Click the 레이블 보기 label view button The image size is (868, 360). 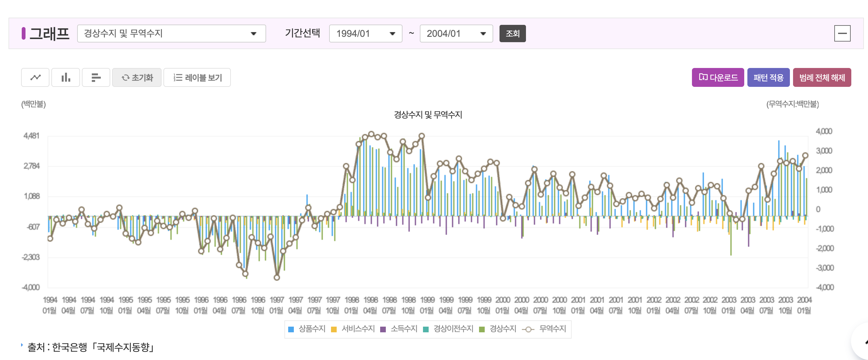[197, 77]
